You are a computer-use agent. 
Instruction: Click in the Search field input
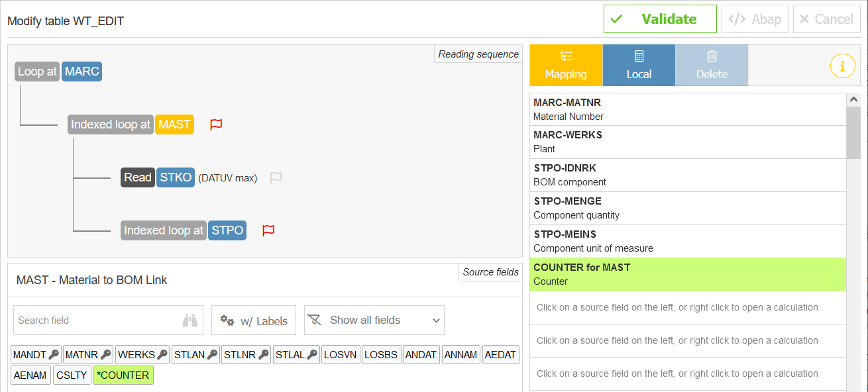tap(96, 320)
